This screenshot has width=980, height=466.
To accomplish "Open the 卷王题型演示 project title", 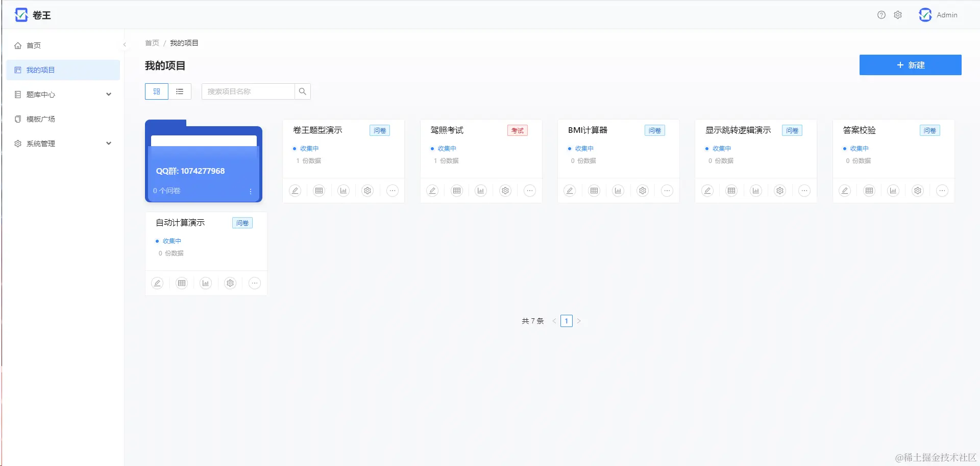I will click(x=317, y=130).
